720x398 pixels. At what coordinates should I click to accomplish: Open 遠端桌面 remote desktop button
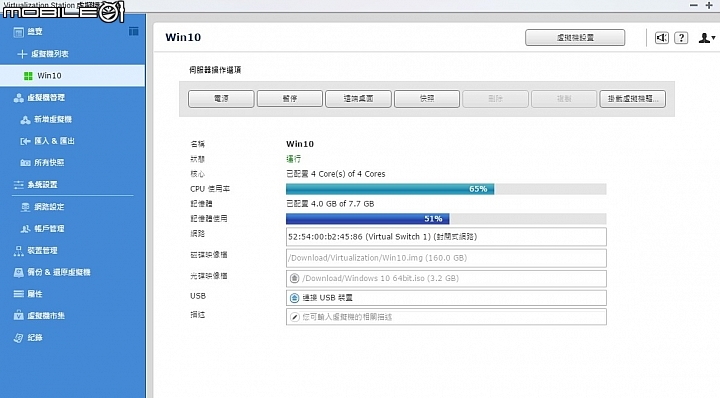pos(358,99)
